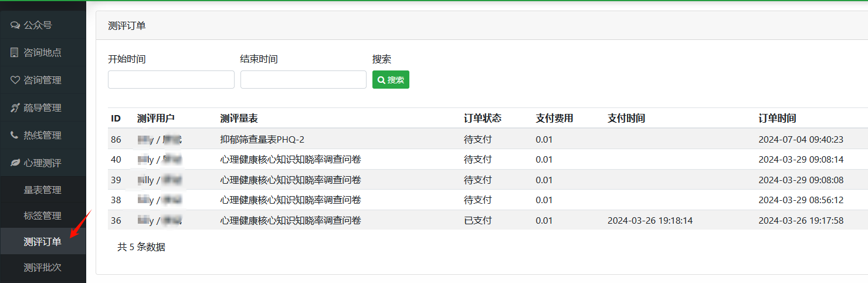Click the building icon beside 咨询地点

click(x=15, y=53)
